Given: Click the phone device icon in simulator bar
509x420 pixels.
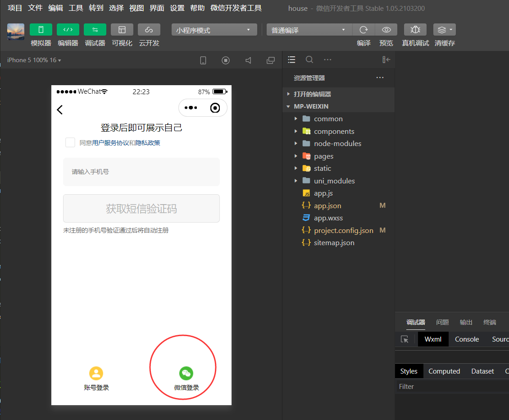Looking at the screenshot, I should coord(203,60).
